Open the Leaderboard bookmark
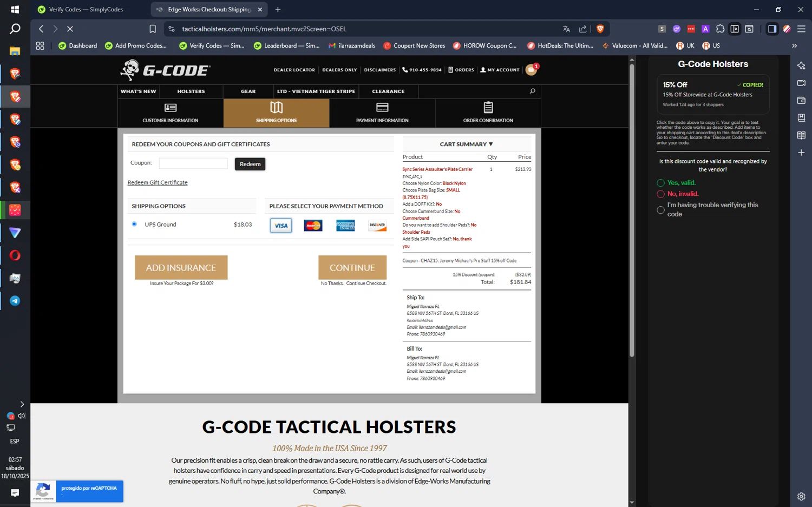812x507 pixels. point(286,46)
